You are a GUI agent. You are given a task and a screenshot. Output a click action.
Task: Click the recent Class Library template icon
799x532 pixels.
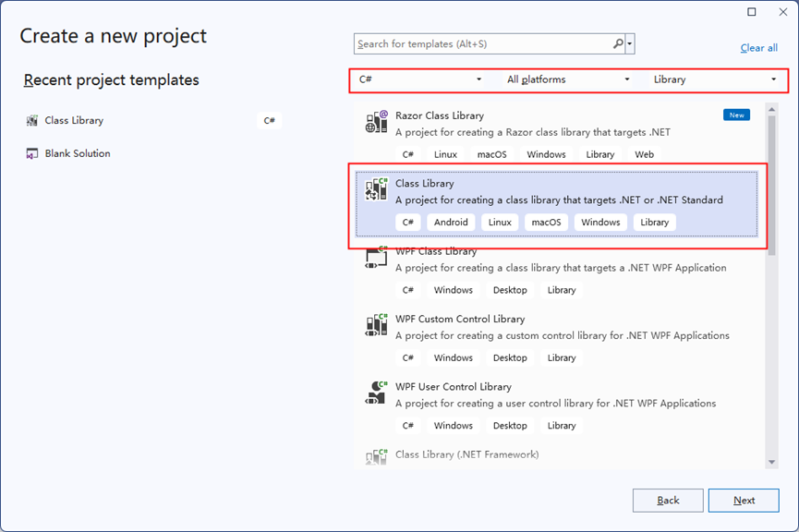[x=32, y=121]
